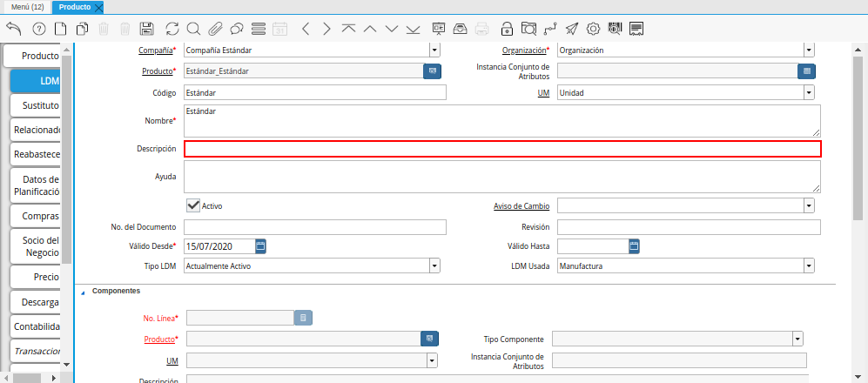
Task: Click the Save record floppy disk icon
Action: [146, 29]
